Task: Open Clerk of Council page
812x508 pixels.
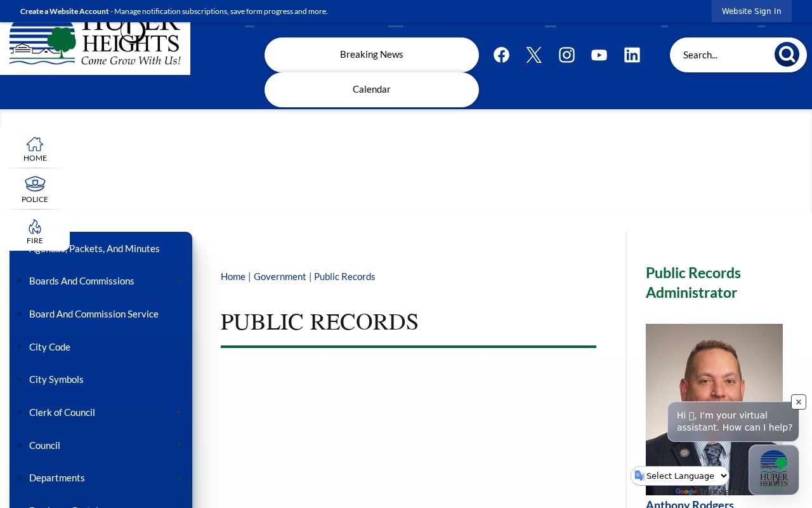Action: coord(62,412)
